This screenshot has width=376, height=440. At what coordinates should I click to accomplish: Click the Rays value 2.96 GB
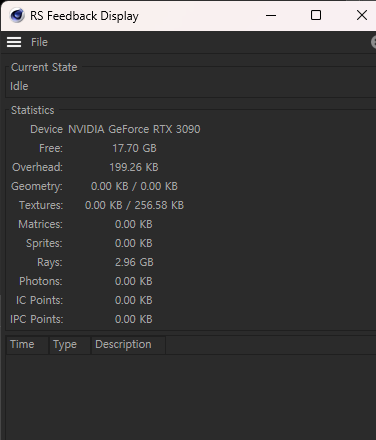[134, 262]
